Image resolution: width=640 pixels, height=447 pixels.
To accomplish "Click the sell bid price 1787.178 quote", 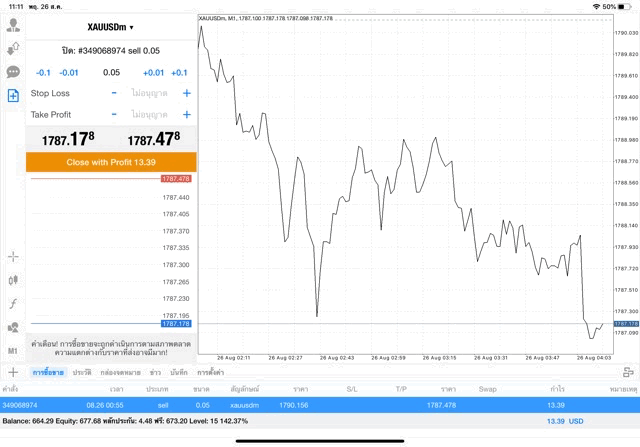I will click(68, 139).
